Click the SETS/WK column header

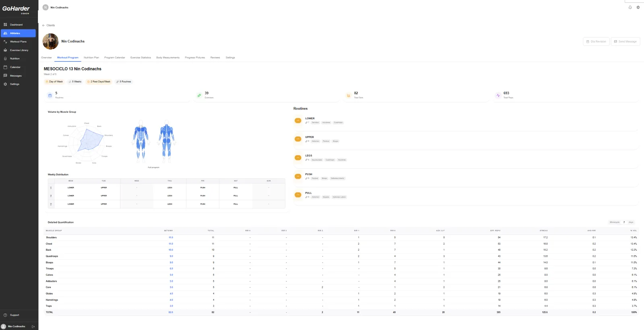click(x=168, y=231)
